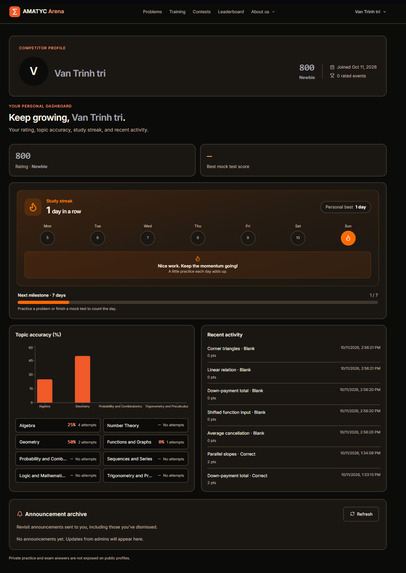Go to the Contests page
The image size is (406, 573).
[201, 12]
